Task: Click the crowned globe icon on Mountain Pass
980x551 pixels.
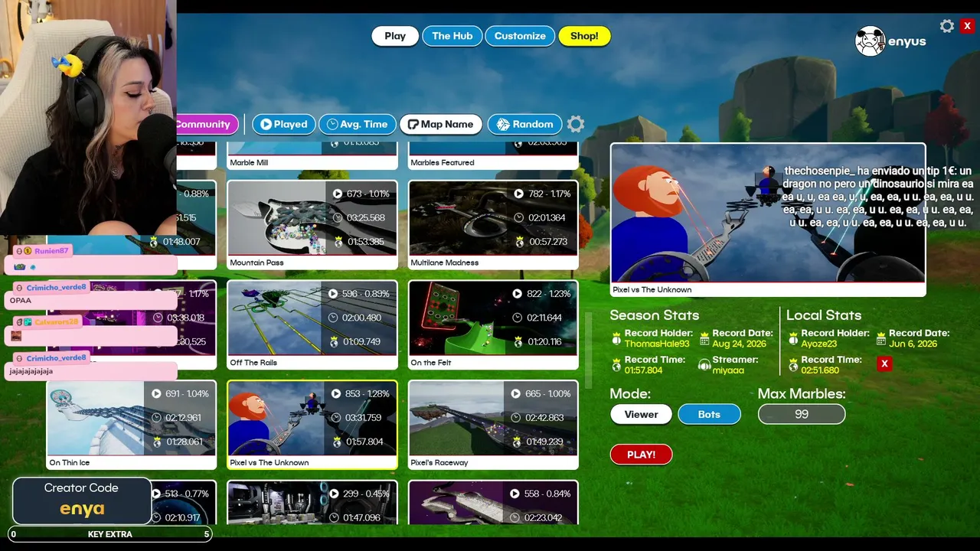Action: (x=338, y=242)
